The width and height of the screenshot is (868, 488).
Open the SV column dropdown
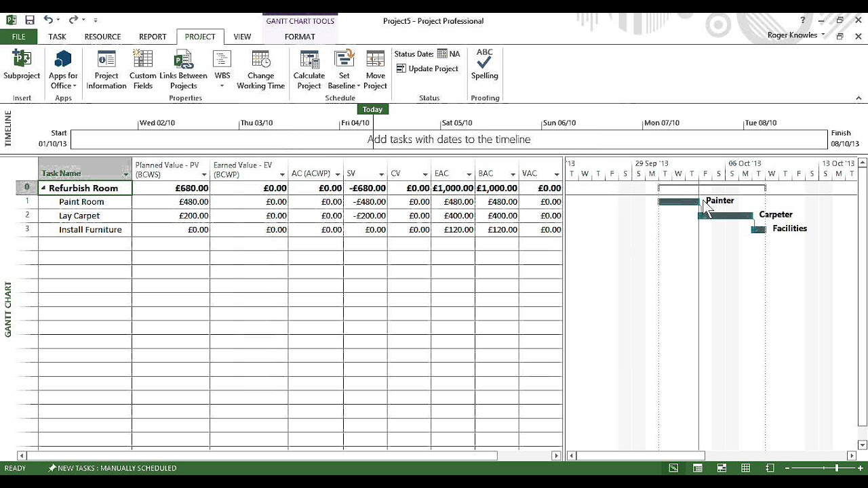coord(381,174)
